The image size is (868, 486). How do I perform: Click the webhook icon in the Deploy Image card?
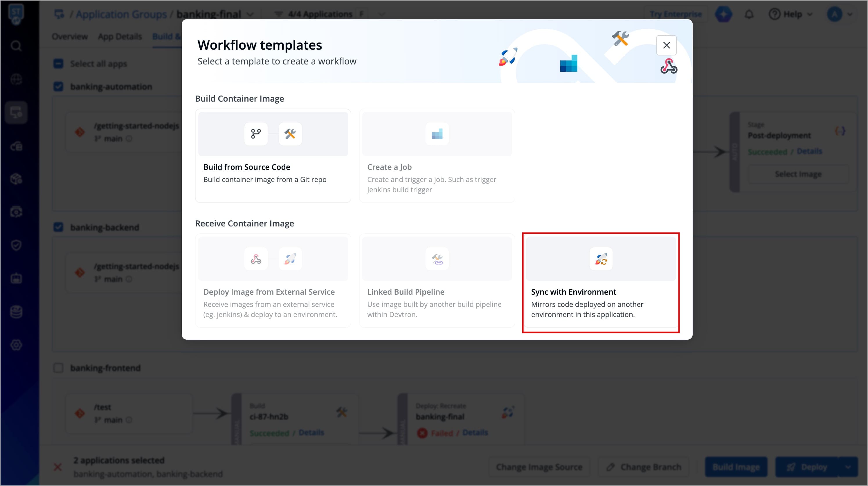[256, 259]
